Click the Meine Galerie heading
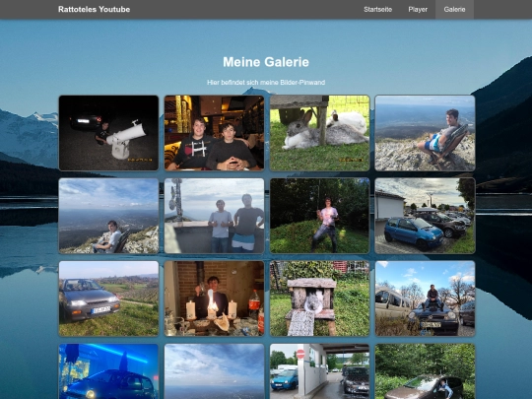 point(266,62)
